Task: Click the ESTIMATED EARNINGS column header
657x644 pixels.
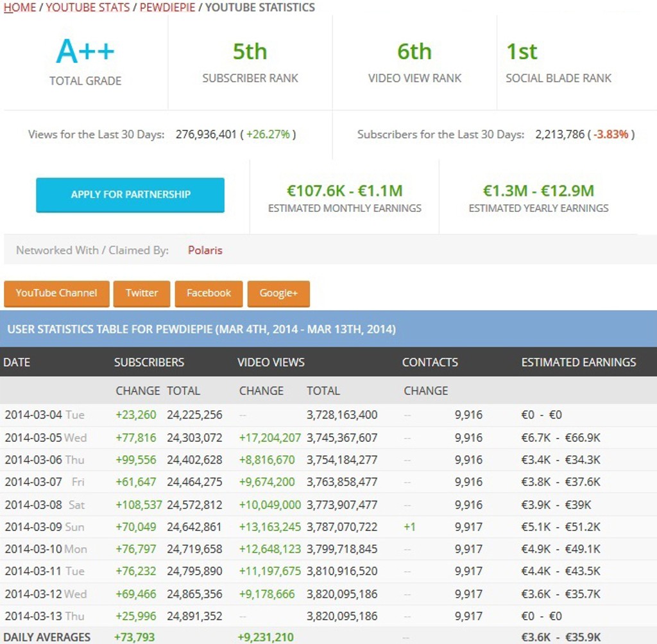Action: 578,362
